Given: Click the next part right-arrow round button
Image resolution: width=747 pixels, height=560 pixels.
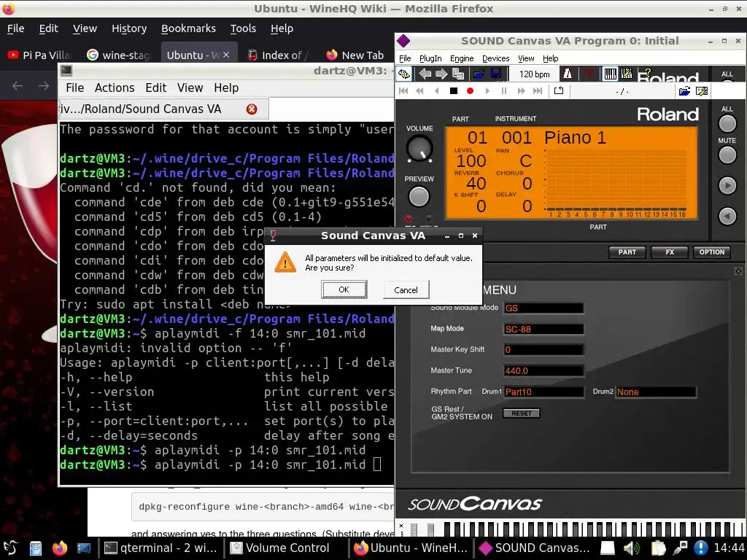Looking at the screenshot, I should [727, 186].
